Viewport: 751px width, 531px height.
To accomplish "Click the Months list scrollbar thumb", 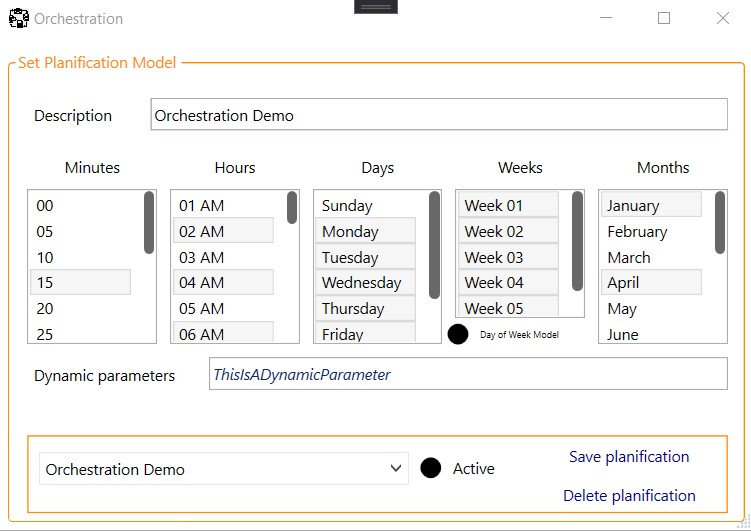I will point(720,222).
